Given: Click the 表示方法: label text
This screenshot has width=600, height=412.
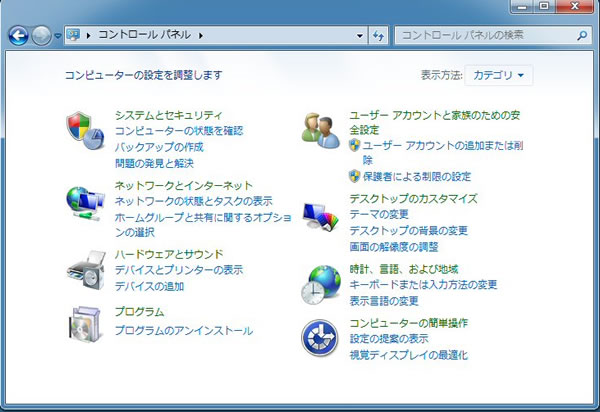Looking at the screenshot, I should pos(442,75).
